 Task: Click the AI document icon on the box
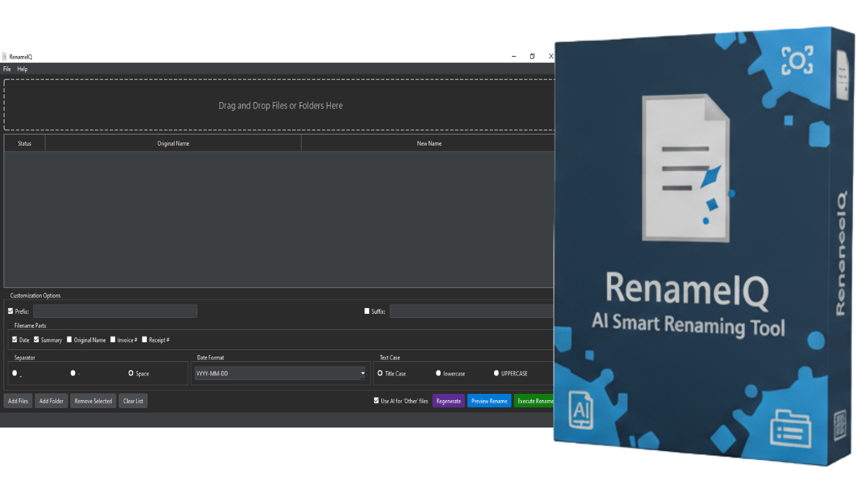[x=581, y=409]
